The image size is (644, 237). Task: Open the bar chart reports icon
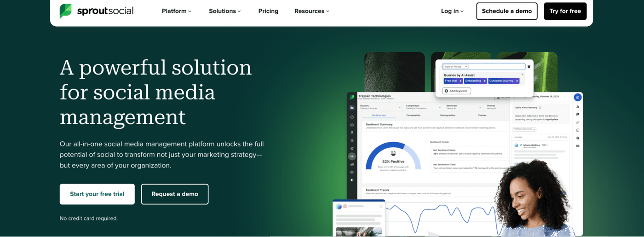pyautogui.click(x=352, y=164)
